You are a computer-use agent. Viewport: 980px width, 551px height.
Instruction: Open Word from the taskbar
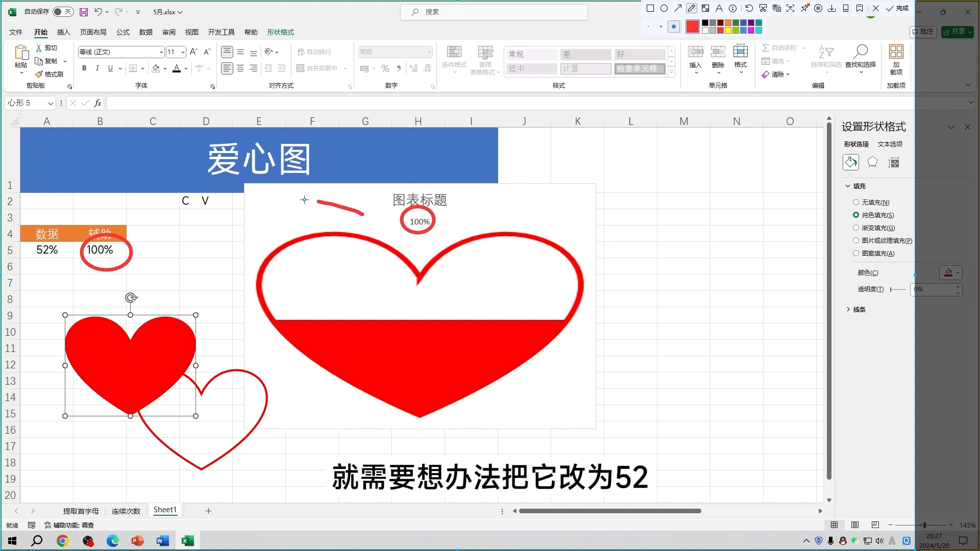coord(162,541)
